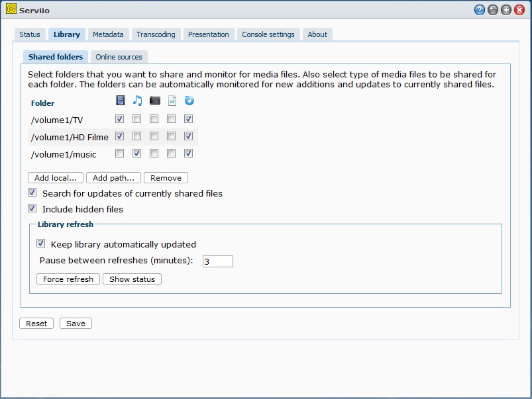Toggle Search for updates of currently shared files
The height and width of the screenshot is (399, 532).
pos(32,193)
